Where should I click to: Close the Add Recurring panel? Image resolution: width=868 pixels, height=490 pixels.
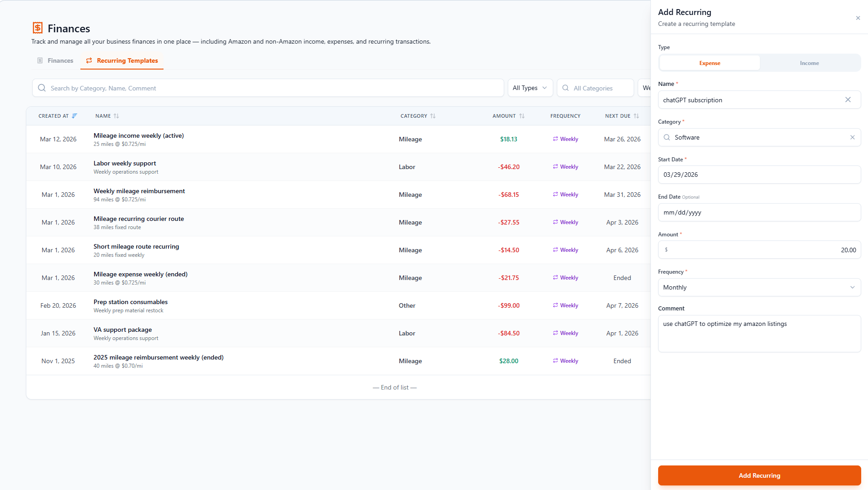(858, 18)
